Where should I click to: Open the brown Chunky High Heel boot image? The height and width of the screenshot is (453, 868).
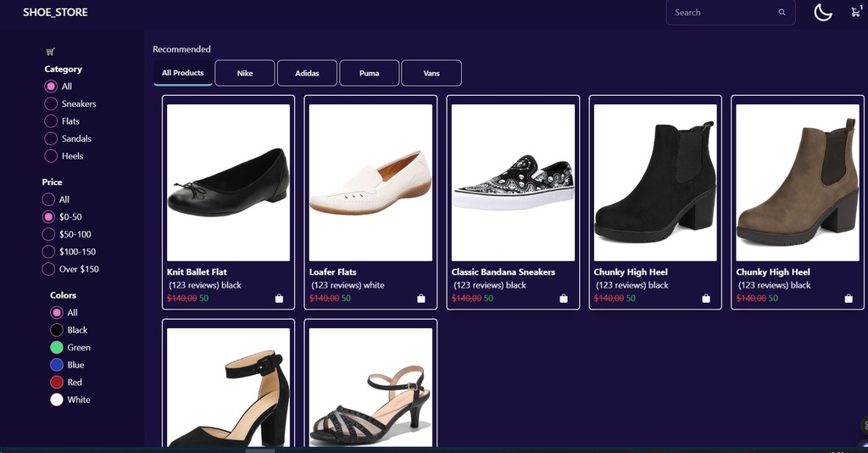click(797, 182)
